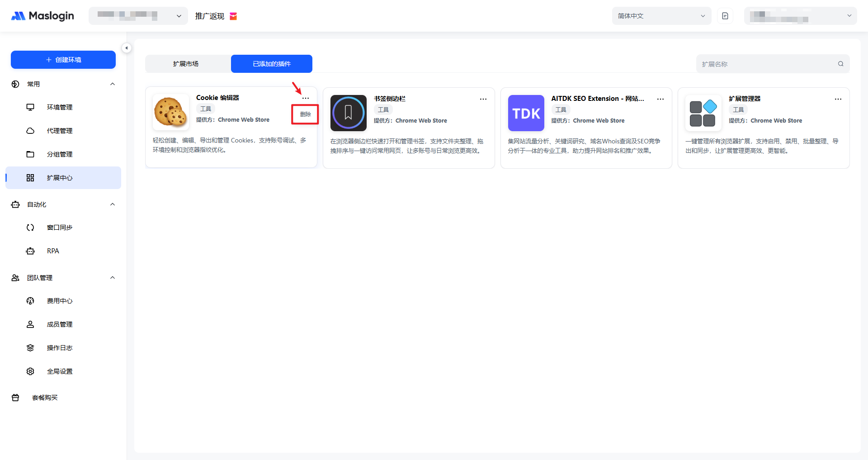Focus the 扩展名称 search field

point(766,64)
